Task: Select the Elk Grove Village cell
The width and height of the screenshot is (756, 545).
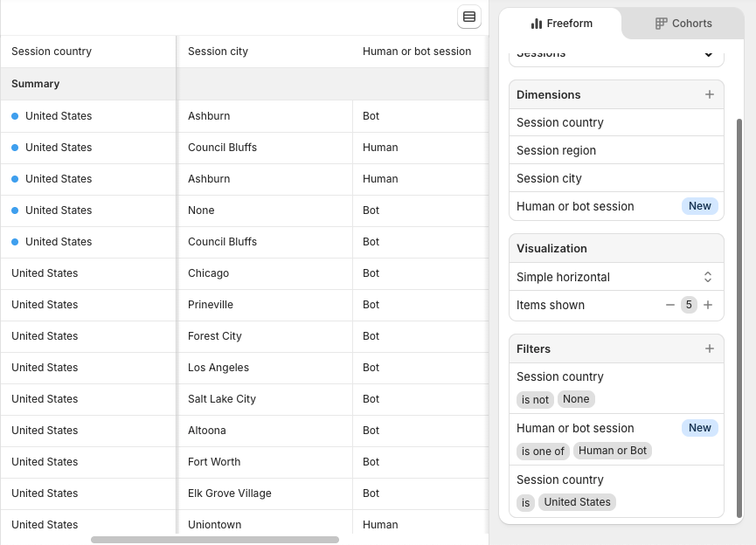Action: pyautogui.click(x=265, y=493)
